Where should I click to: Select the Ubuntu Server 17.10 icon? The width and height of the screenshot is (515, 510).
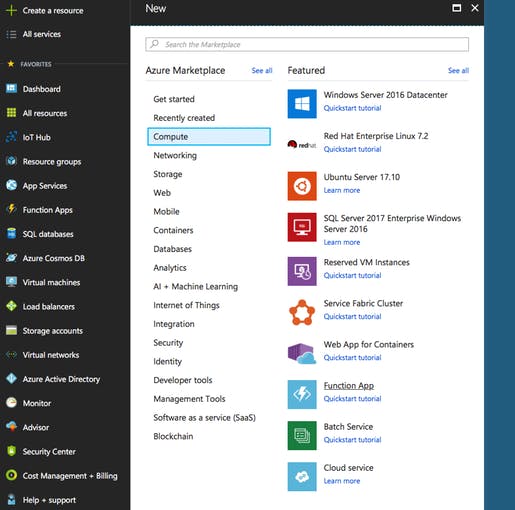coord(302,186)
